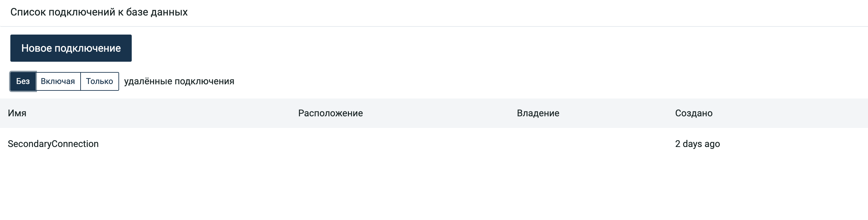Viewport: 868px width, 220px height.
Task: Select the Только filter option
Action: (x=99, y=81)
